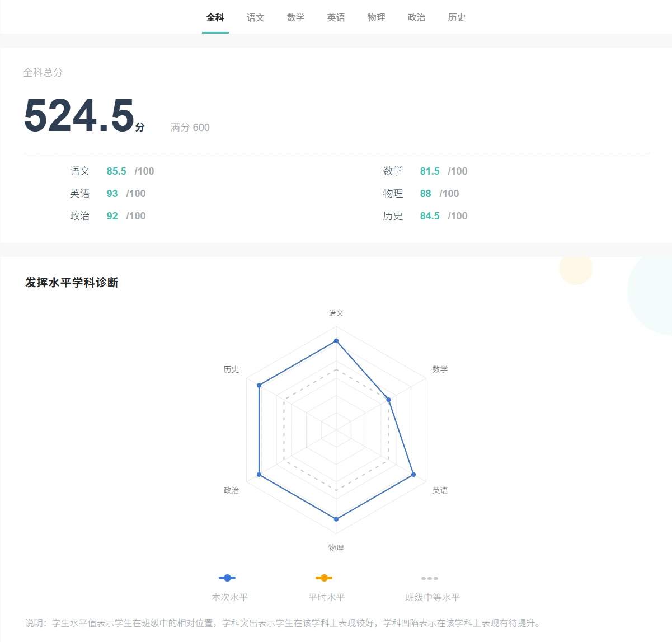Click the 物理 score 88
The image size is (672, 642).
tap(426, 194)
